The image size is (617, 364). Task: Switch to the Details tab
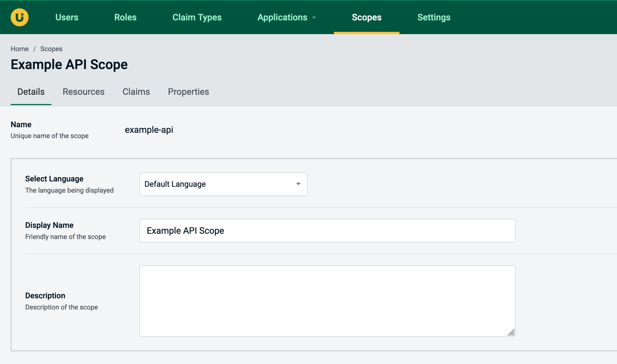pyautogui.click(x=31, y=92)
